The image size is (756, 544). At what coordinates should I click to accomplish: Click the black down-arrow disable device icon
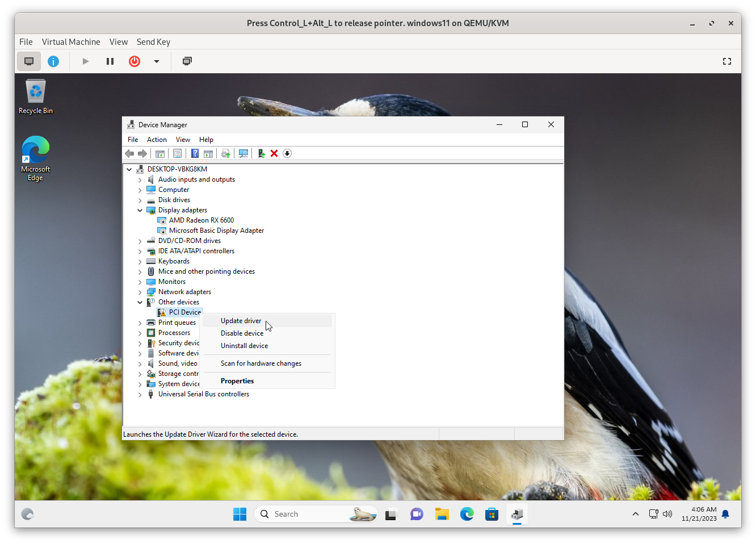287,153
